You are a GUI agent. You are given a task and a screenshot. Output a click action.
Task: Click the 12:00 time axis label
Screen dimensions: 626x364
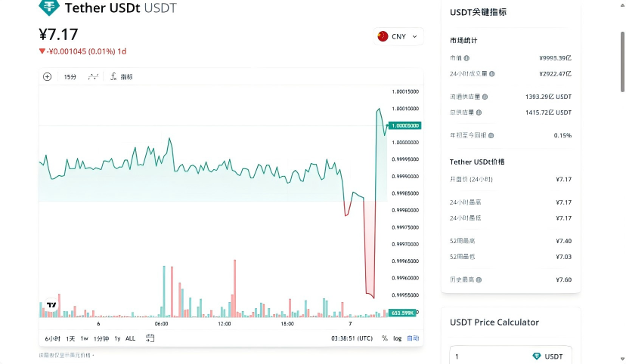pos(225,324)
